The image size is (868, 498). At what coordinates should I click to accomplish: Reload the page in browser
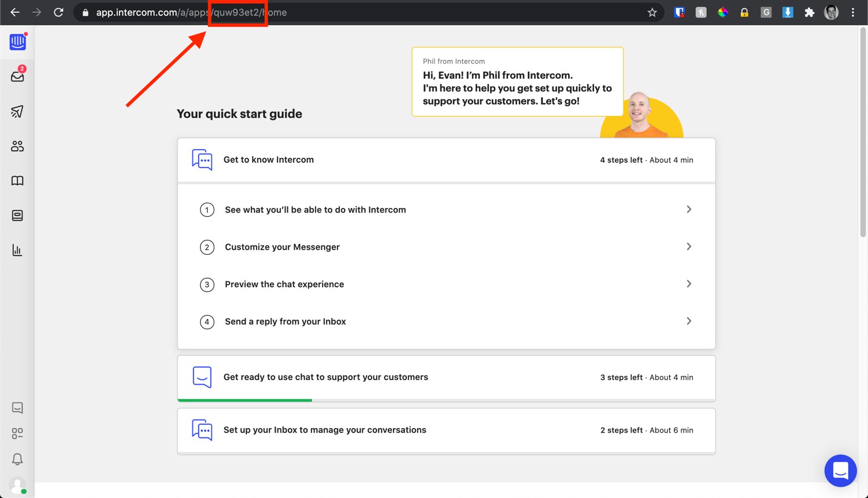pyautogui.click(x=58, y=12)
